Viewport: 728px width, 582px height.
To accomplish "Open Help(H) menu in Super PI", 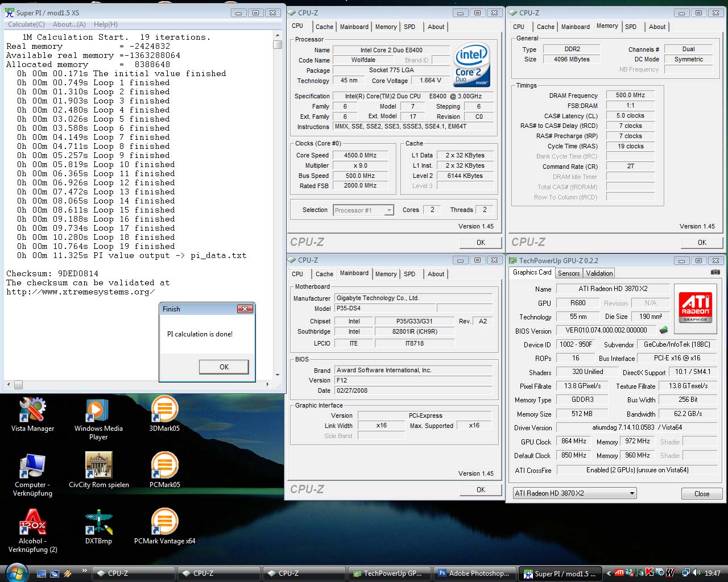I will click(x=106, y=24).
